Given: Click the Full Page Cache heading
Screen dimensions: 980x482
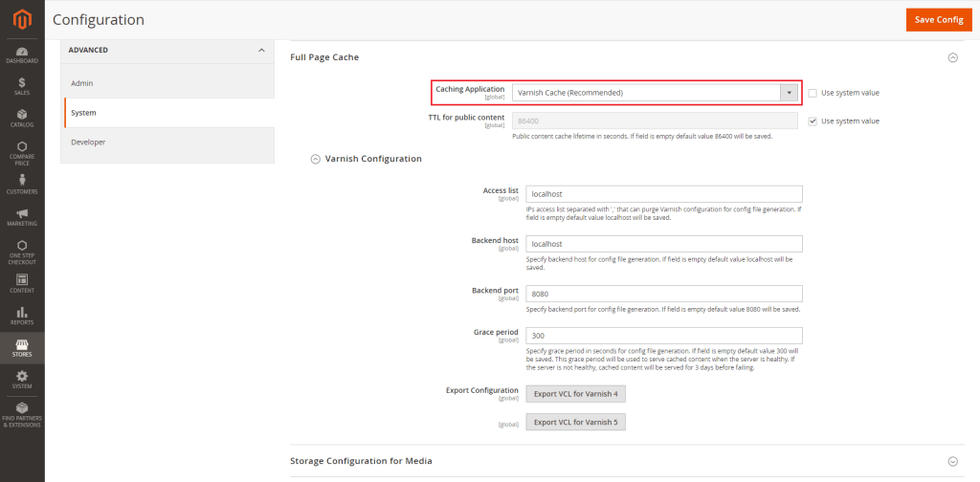Looking at the screenshot, I should (x=324, y=57).
